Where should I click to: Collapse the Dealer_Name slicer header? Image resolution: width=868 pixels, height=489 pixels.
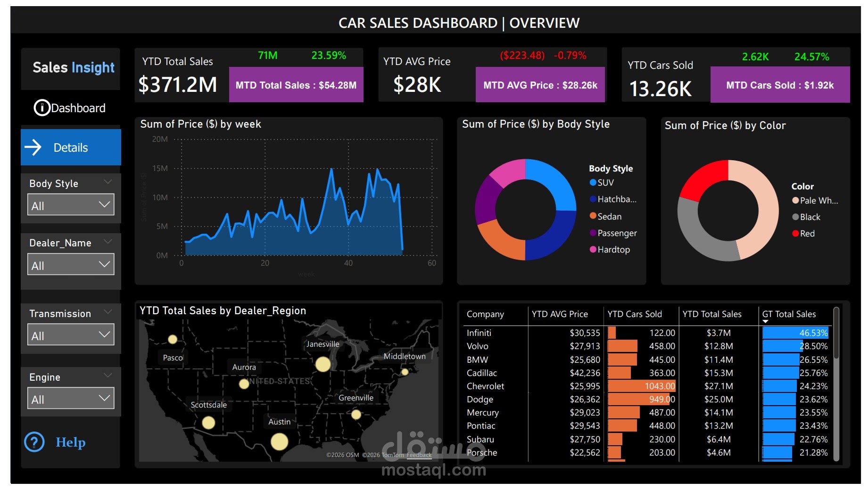(108, 241)
